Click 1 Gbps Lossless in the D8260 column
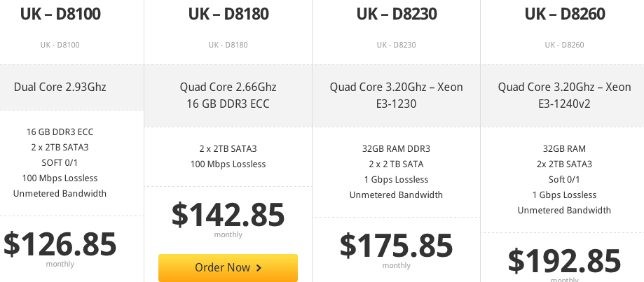 click(564, 195)
